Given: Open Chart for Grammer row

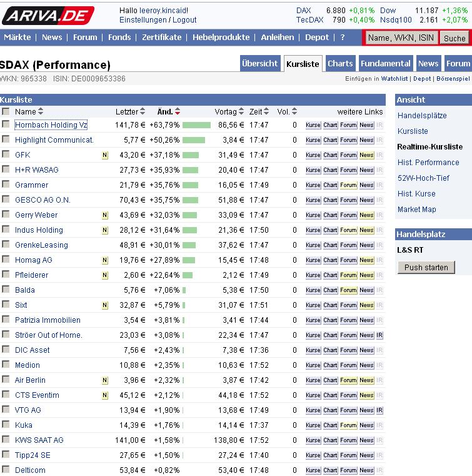Looking at the screenshot, I should [330, 185].
